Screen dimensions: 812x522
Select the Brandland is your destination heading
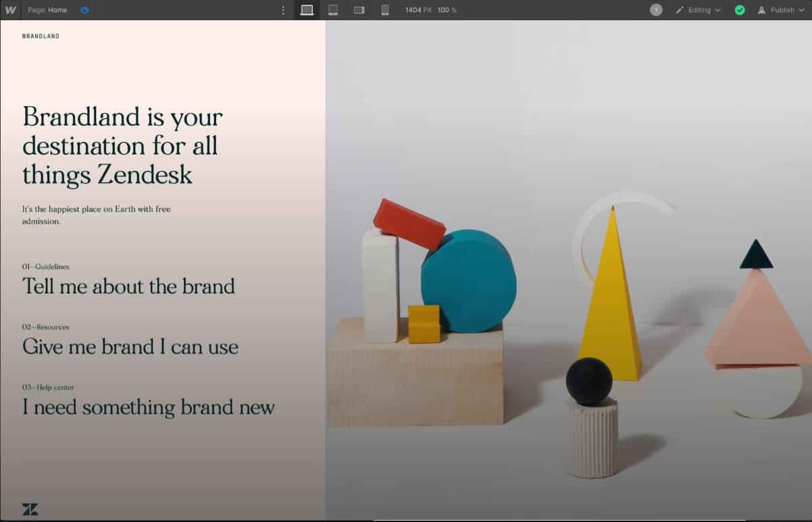(x=123, y=146)
